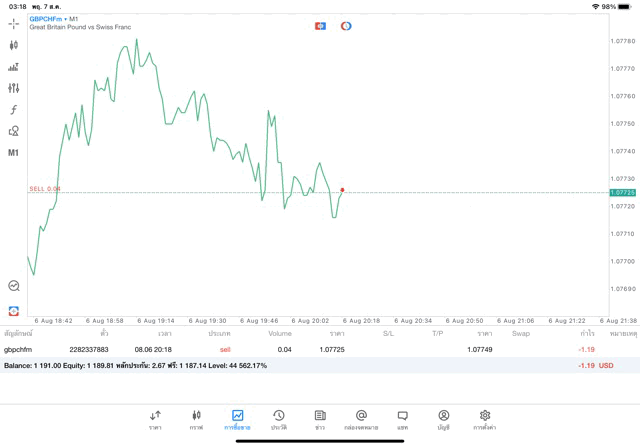Open the function 'f' indicators icon
The image size is (640, 447).
pos(13,110)
